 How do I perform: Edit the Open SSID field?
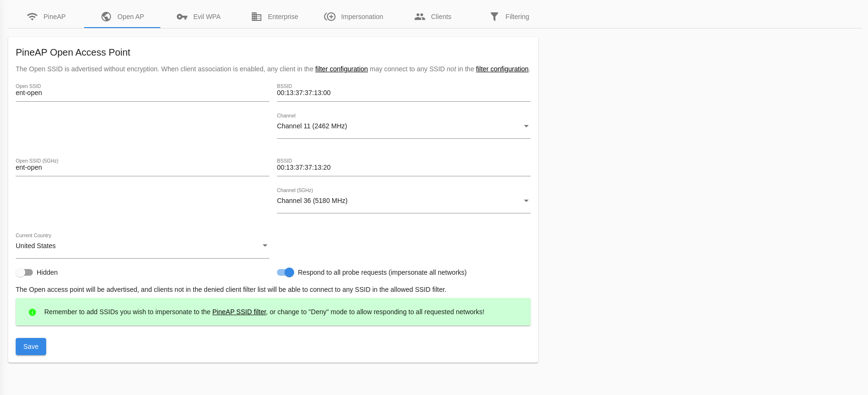[142, 93]
